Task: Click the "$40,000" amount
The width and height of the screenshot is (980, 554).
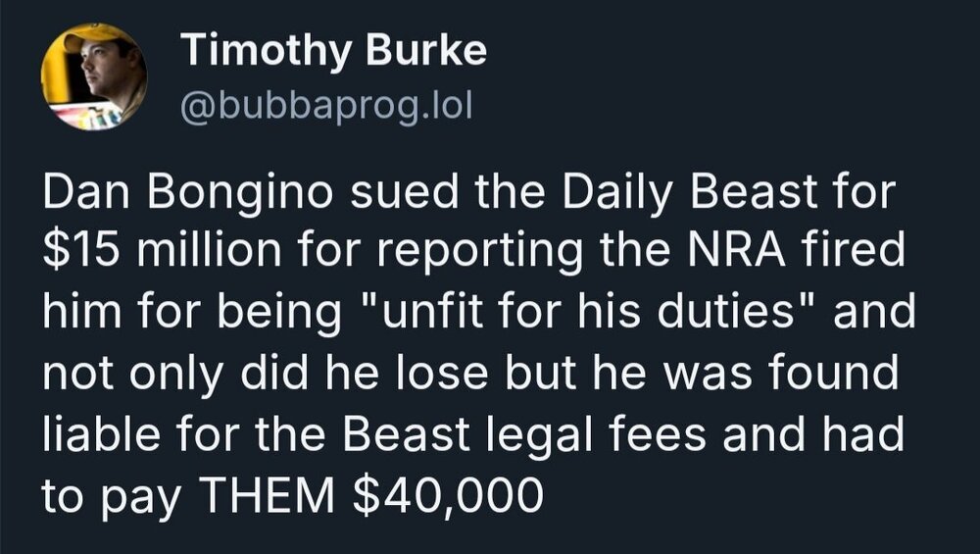Action: [444, 496]
